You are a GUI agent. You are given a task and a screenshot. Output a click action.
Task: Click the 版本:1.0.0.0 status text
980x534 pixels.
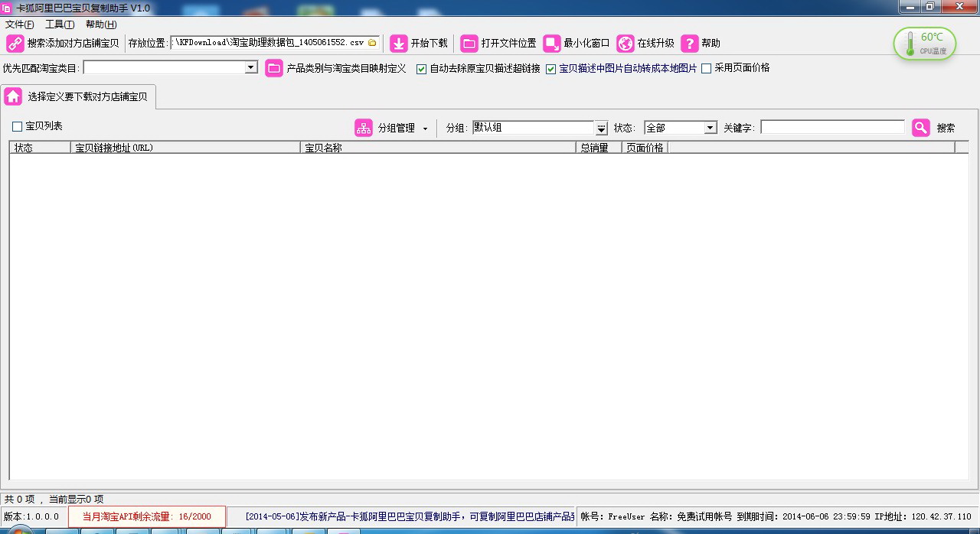click(31, 516)
